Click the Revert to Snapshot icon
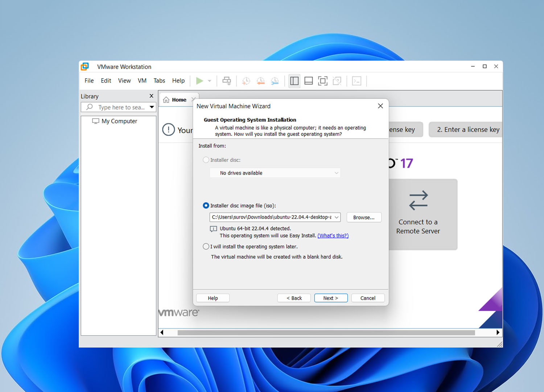The width and height of the screenshot is (544, 392). [260, 81]
